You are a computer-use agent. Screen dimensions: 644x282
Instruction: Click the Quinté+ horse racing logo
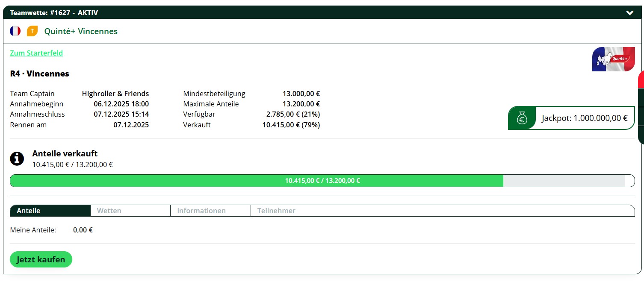(613, 59)
